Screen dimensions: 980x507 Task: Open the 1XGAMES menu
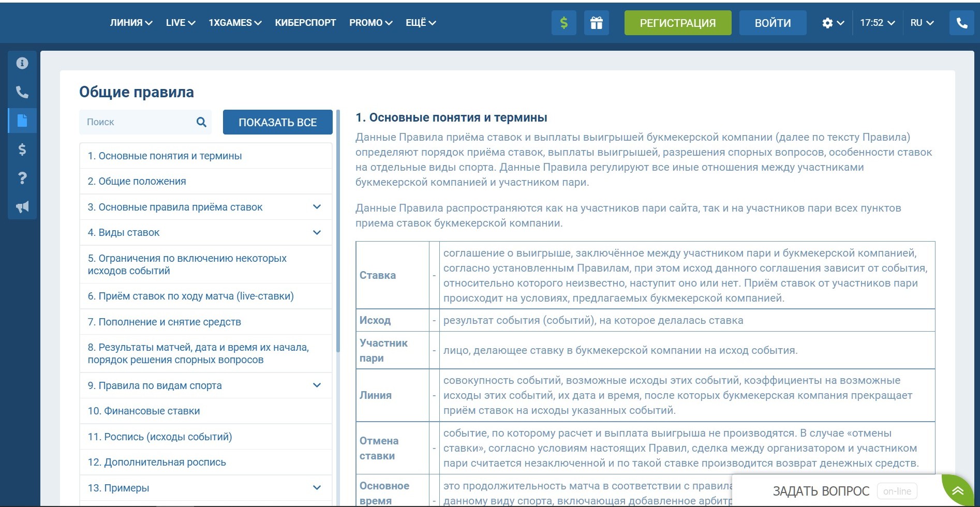click(x=235, y=23)
